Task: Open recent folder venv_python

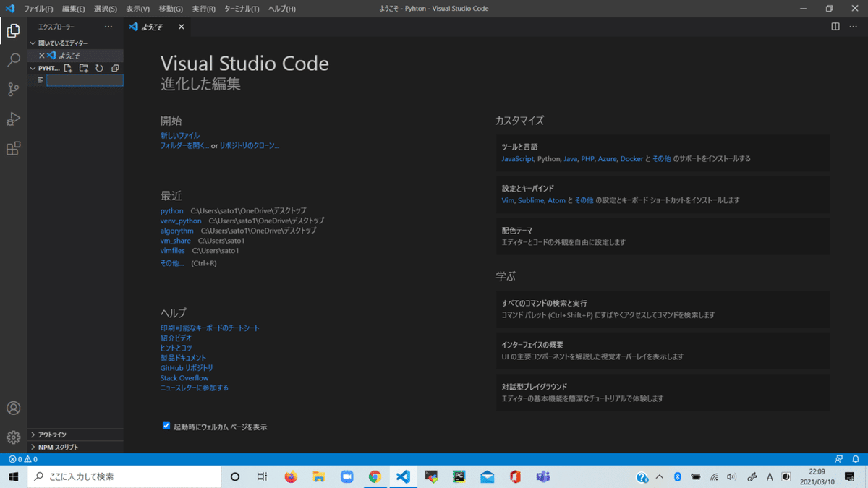Action: (181, 221)
